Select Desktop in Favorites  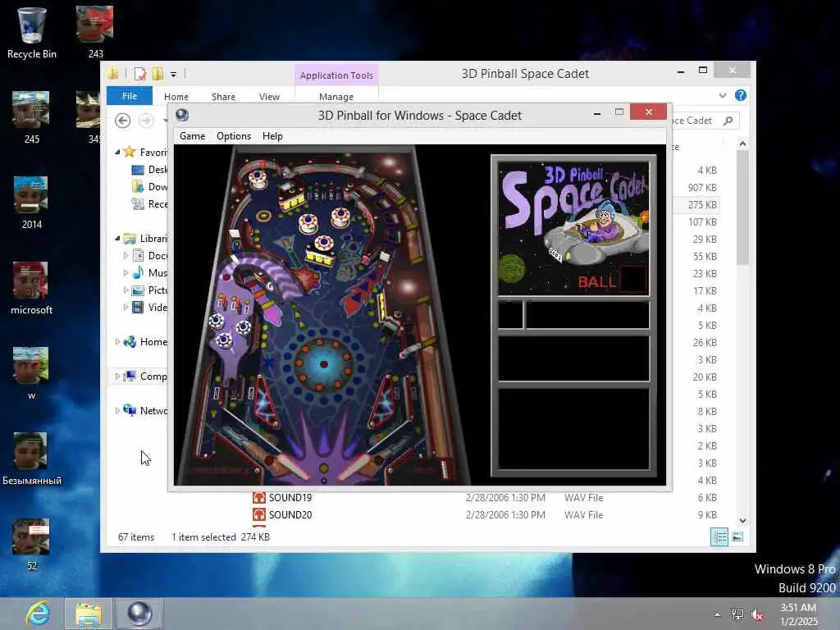[x=149, y=169]
